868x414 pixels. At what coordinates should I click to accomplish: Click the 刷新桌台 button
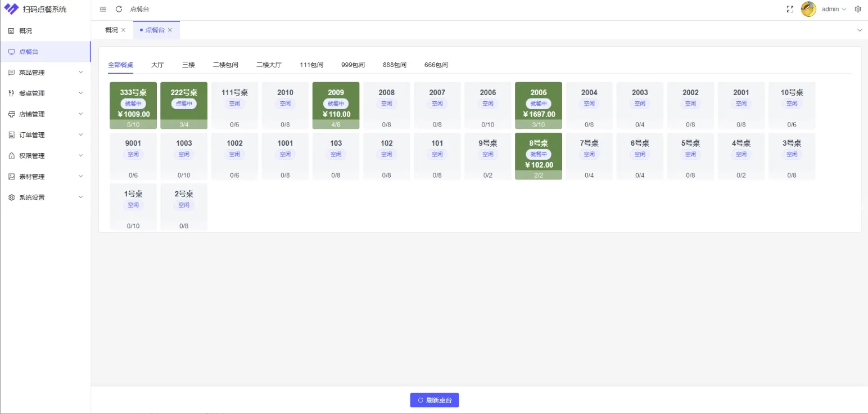tap(434, 400)
